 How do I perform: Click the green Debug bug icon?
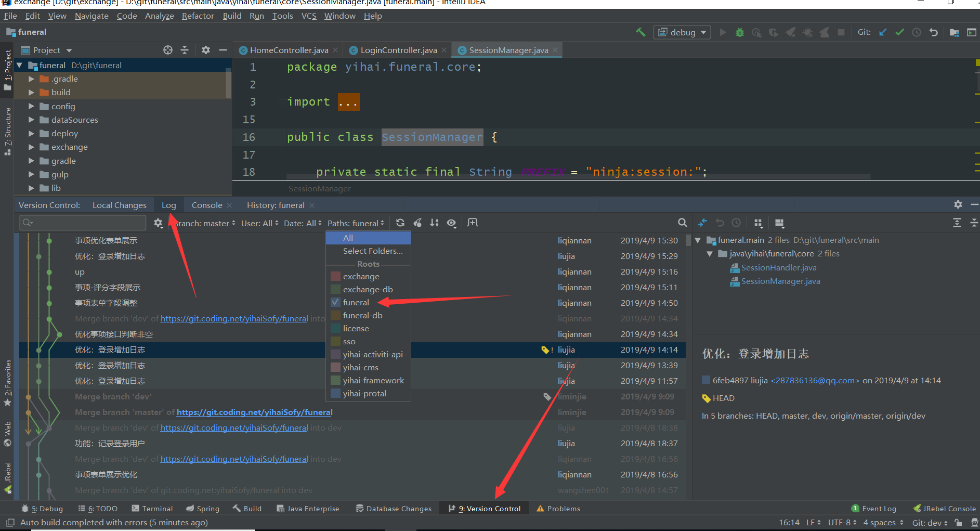[739, 32]
